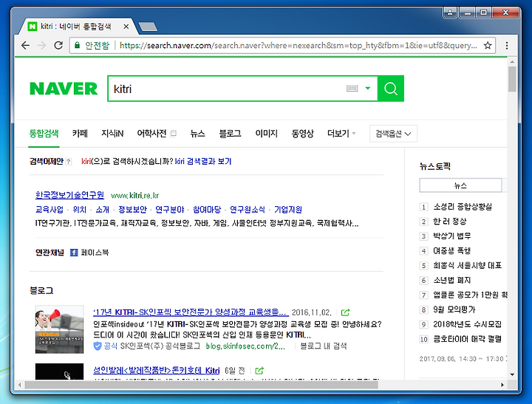The image size is (532, 404).
Task: Switch to the 카페 tab
Action: coord(80,133)
